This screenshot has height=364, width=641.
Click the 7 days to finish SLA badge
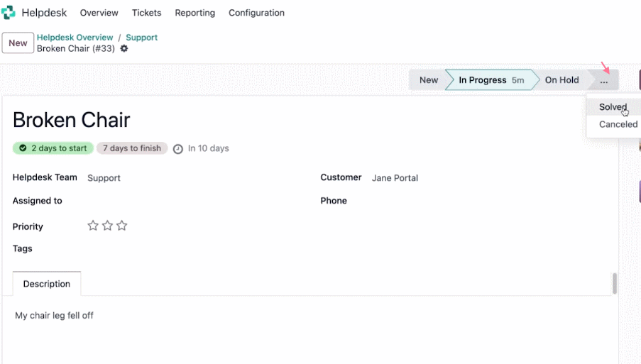point(131,148)
